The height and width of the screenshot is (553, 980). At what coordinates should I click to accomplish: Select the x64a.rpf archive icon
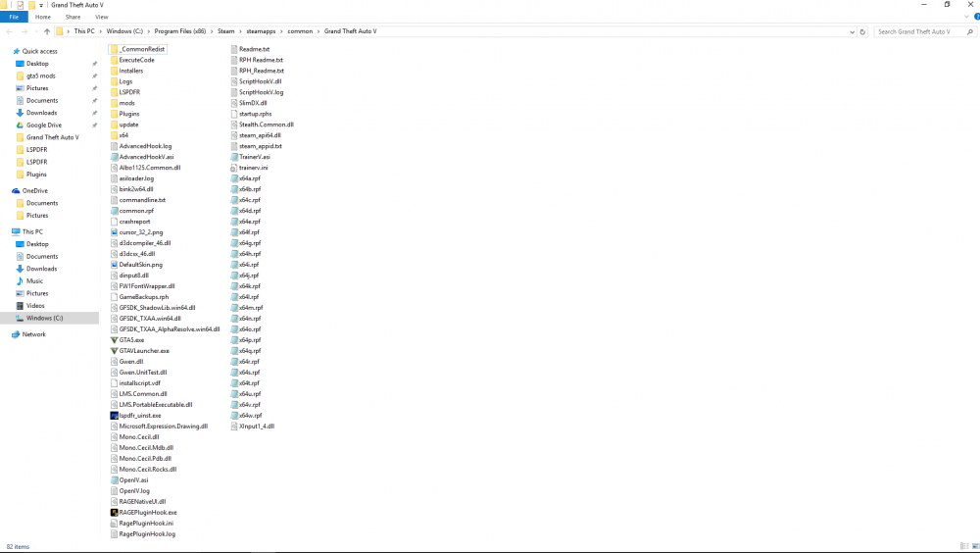[234, 178]
